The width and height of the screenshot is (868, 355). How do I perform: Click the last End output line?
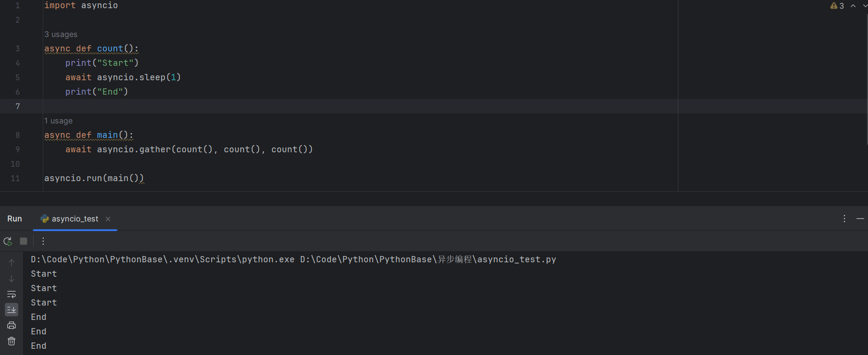point(38,346)
